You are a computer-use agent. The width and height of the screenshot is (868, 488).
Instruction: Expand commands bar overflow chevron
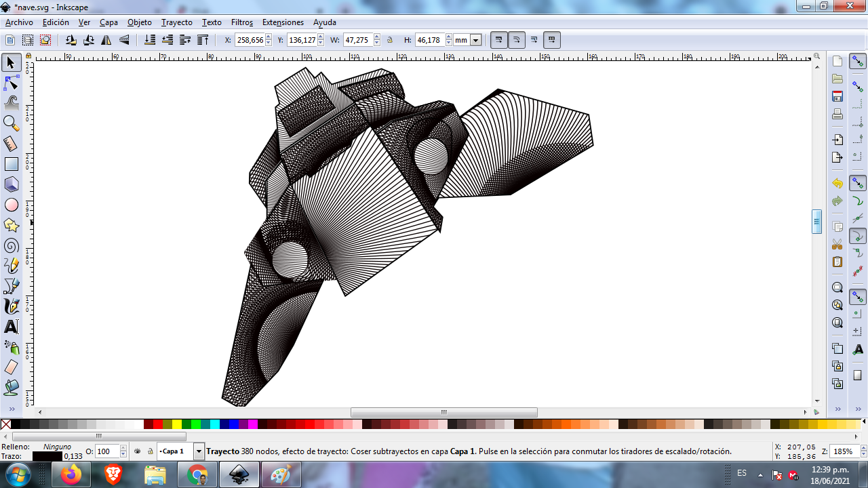coord(837,409)
